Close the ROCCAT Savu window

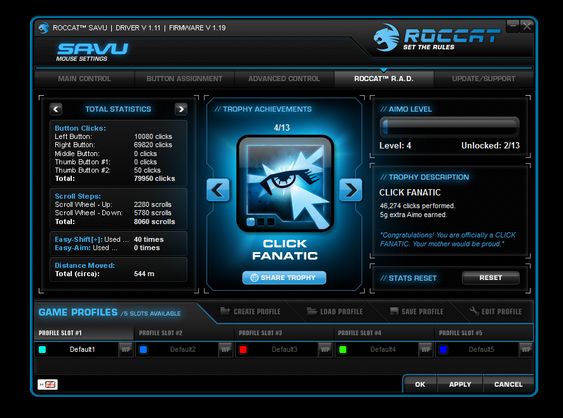pyautogui.click(x=526, y=25)
